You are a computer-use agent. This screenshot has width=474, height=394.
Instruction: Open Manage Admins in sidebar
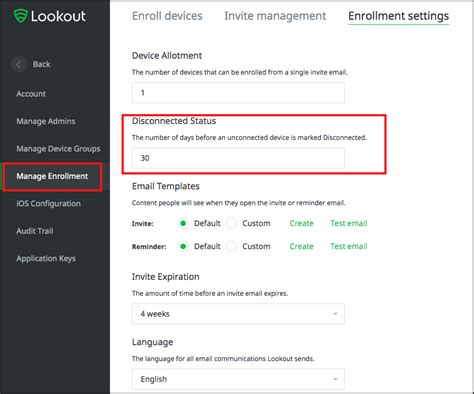pos(46,121)
